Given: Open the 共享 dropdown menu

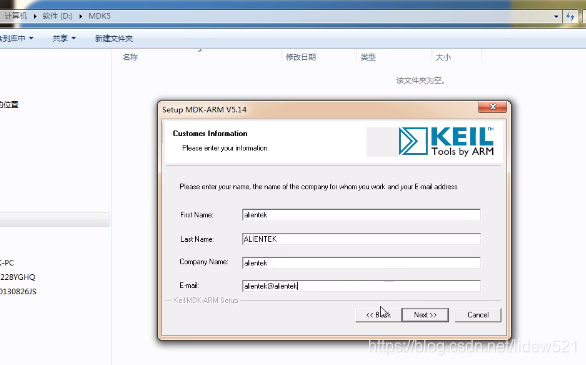Looking at the screenshot, I should 64,38.
